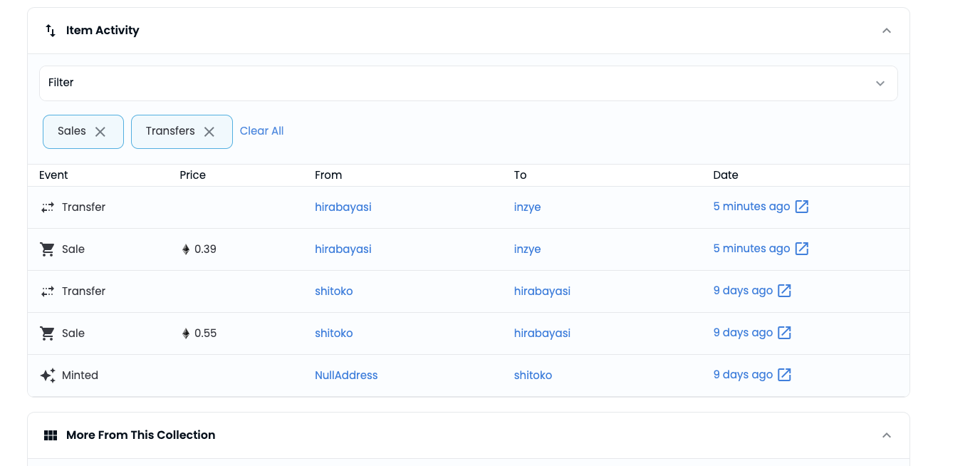Open external link icon for 0.55 sale
Screen dimensions: 980x466
point(784,333)
